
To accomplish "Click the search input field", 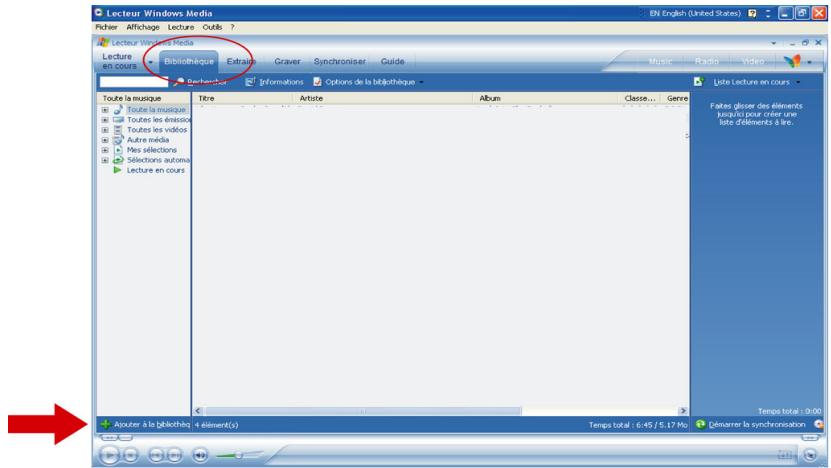I will (134, 82).
